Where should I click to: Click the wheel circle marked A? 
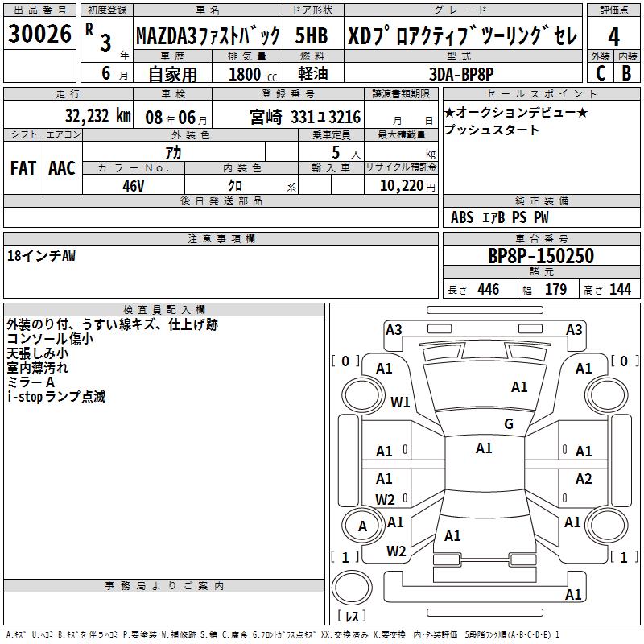coord(363,526)
